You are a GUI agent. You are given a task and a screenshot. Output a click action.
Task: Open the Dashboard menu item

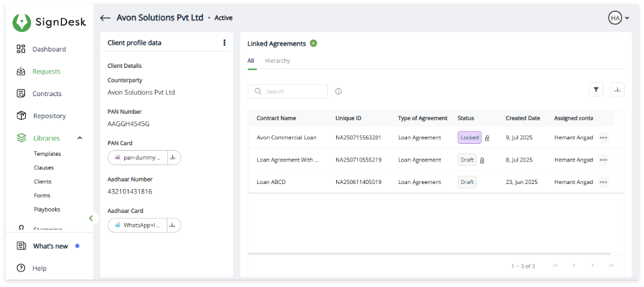click(50, 49)
